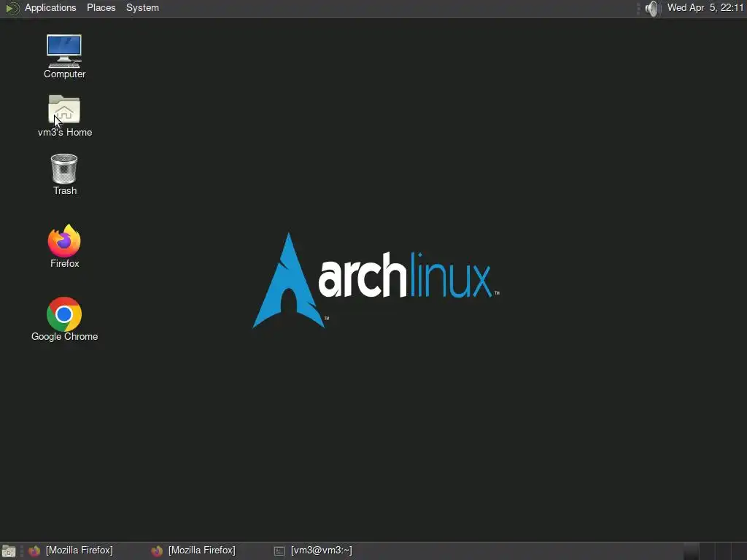Click the MATE logo beside Applications
Viewport: 747px width, 560px height.
pyautogui.click(x=12, y=8)
